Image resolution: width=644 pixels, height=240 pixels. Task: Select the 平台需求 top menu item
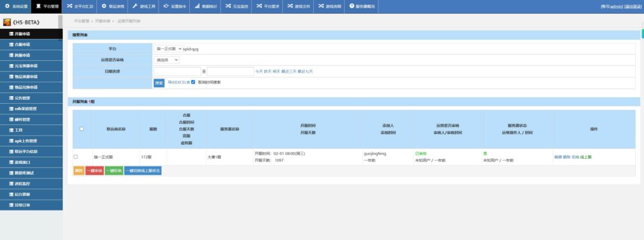[267, 6]
